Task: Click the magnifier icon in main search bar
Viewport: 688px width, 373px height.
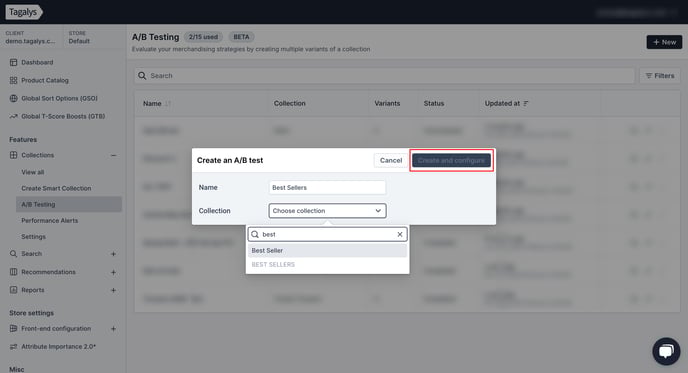Action: (x=142, y=76)
